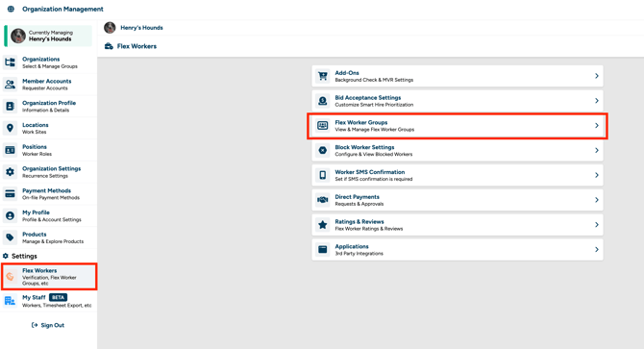The width and height of the screenshot is (644, 349).
Task: Click the Ratings & Reviews star icon
Action: point(323,225)
